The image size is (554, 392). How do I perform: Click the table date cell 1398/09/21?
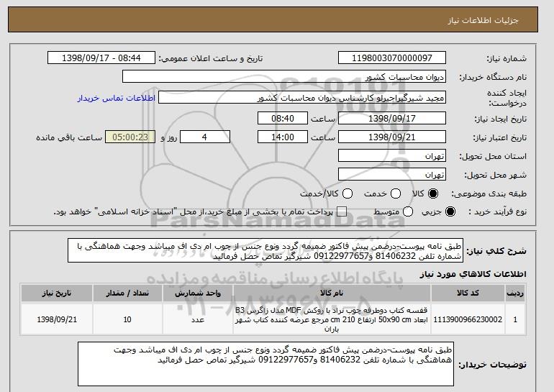pyautogui.click(x=57, y=319)
